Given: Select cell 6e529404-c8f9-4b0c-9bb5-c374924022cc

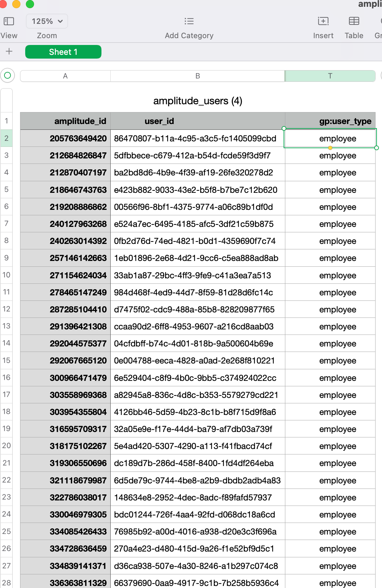Looking at the screenshot, I should click(x=197, y=378).
